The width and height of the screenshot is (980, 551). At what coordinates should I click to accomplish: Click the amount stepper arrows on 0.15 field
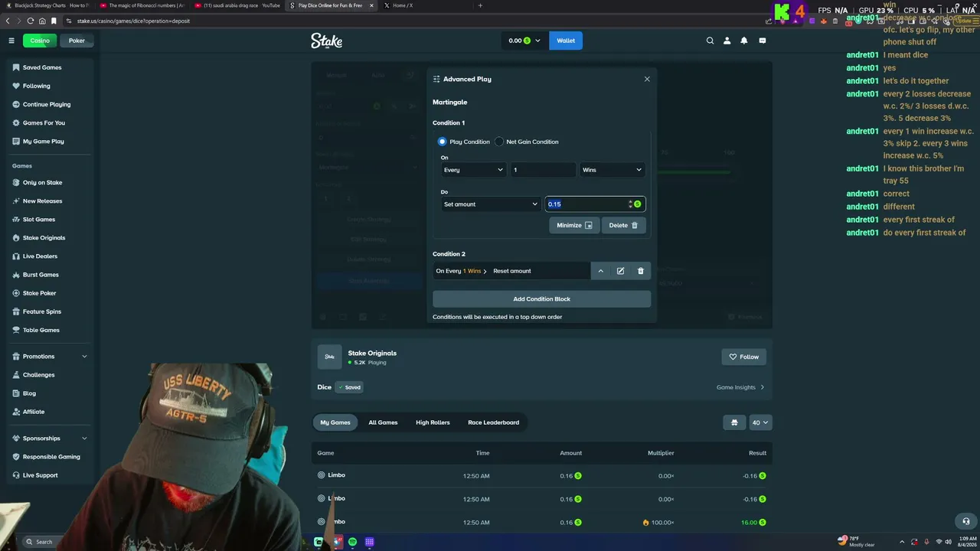[630, 204]
